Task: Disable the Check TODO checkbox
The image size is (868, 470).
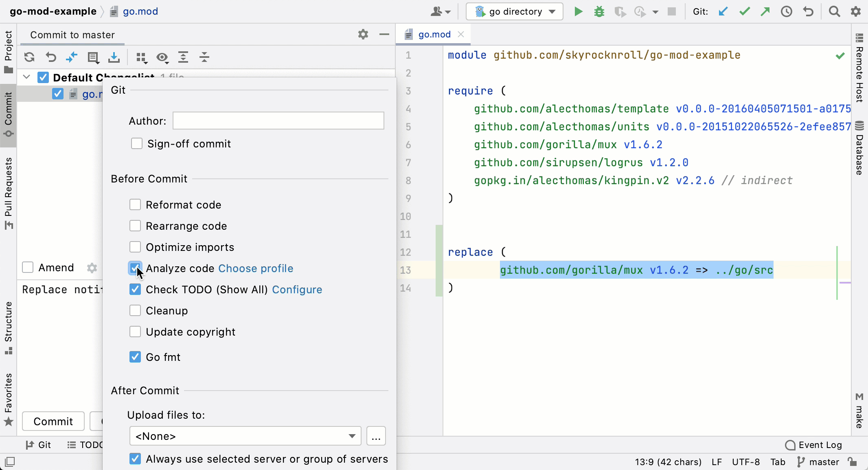Action: click(x=135, y=289)
